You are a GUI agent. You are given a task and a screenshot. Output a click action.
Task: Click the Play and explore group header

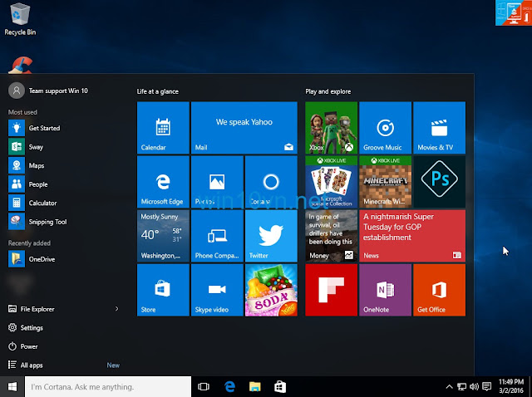[x=328, y=91]
